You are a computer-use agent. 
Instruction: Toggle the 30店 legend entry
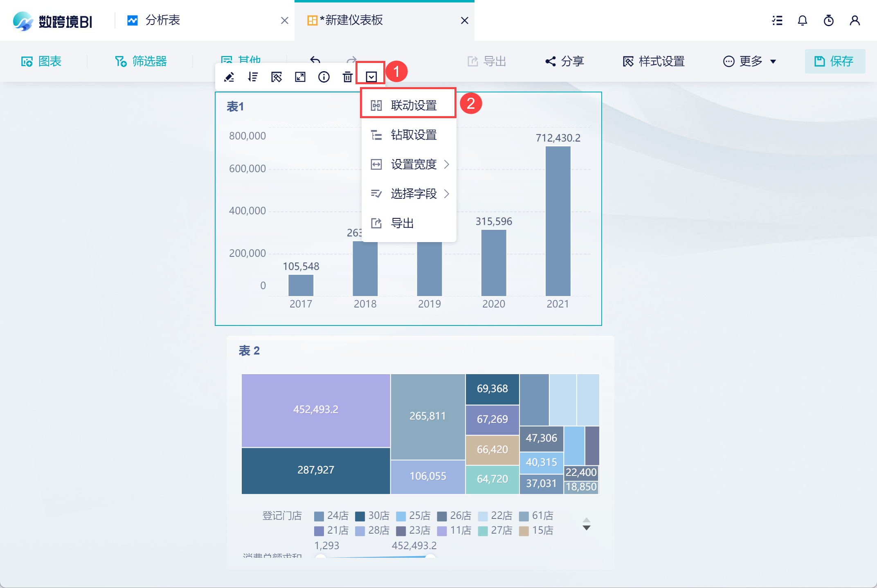(373, 516)
